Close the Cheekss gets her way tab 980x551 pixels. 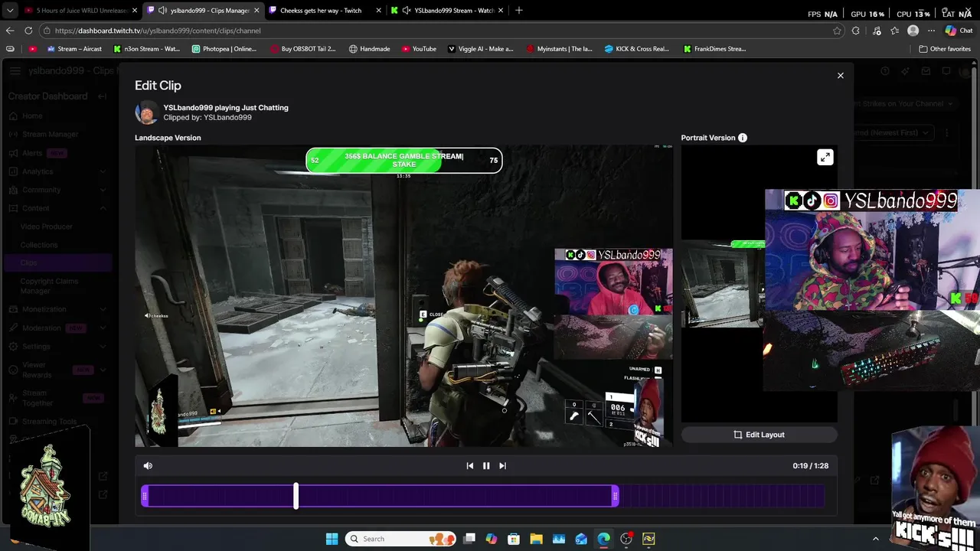coord(378,11)
